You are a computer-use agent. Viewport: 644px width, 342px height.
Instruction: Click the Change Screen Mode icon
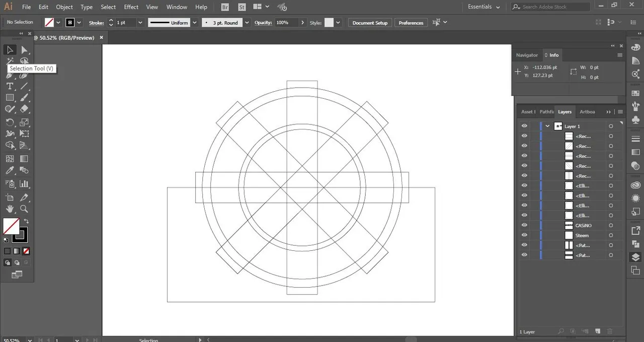click(17, 275)
